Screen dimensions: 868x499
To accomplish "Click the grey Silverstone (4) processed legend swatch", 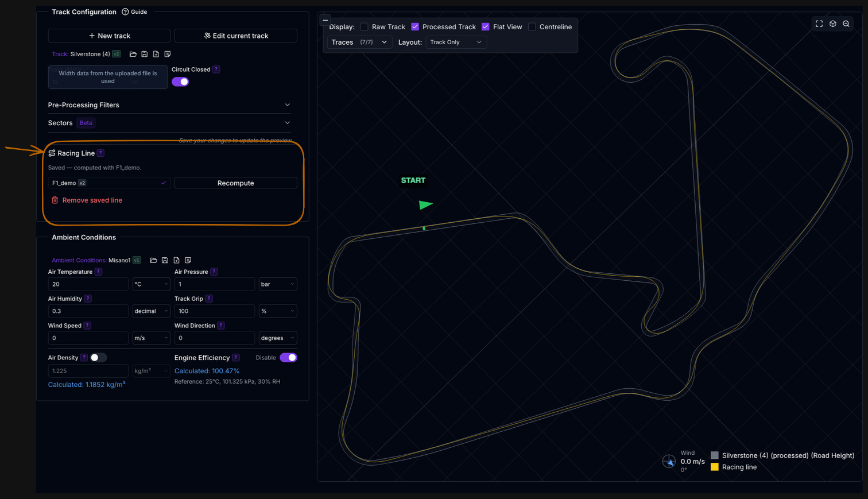I will (715, 455).
